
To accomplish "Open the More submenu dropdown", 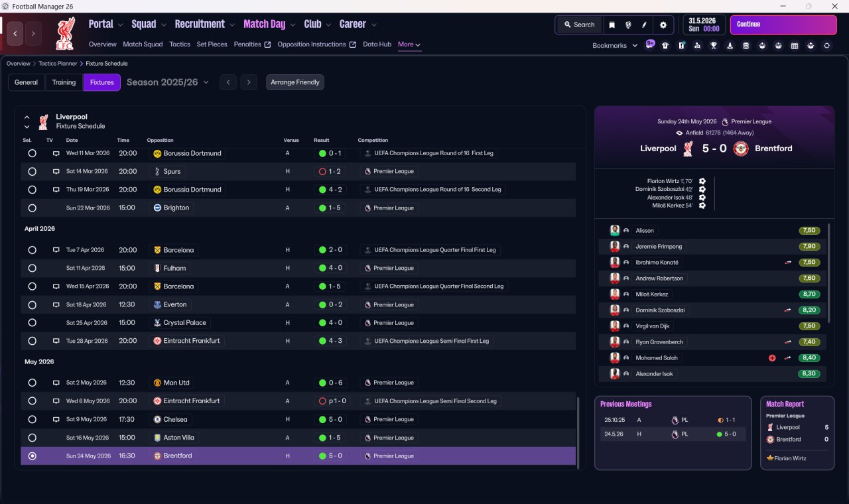I will (x=409, y=44).
